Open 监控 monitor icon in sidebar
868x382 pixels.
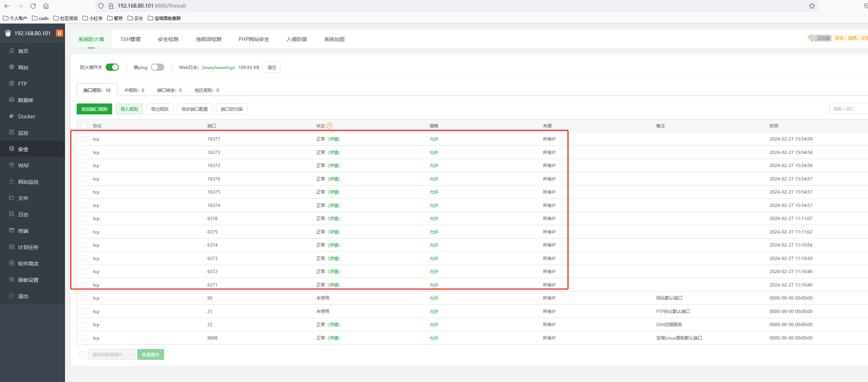coord(12,133)
